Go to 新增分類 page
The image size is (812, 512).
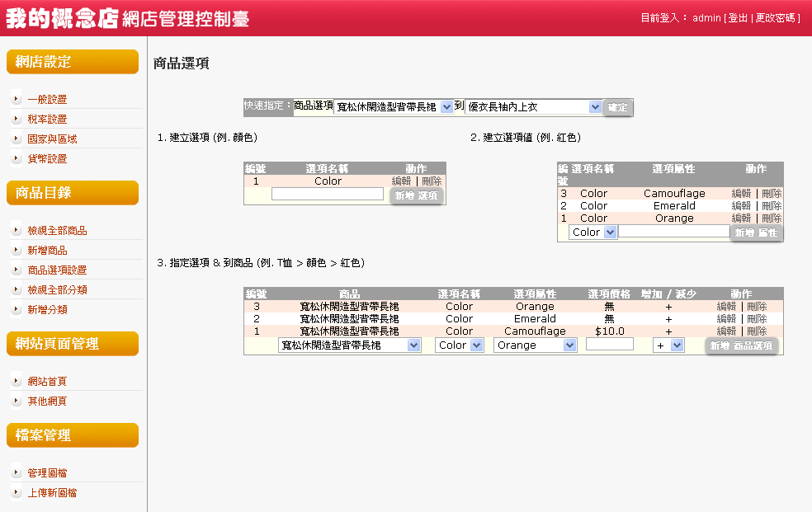point(47,310)
